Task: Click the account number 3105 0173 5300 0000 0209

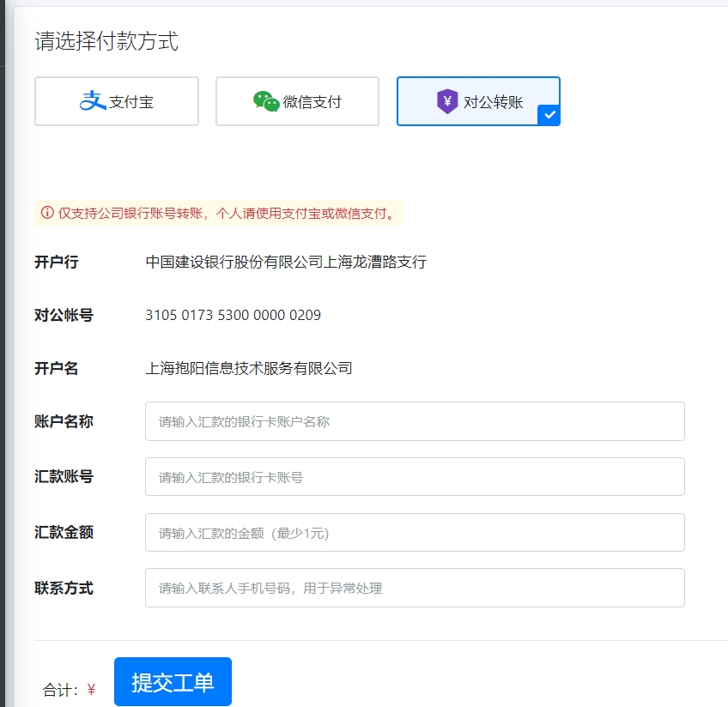Action: coord(234,315)
